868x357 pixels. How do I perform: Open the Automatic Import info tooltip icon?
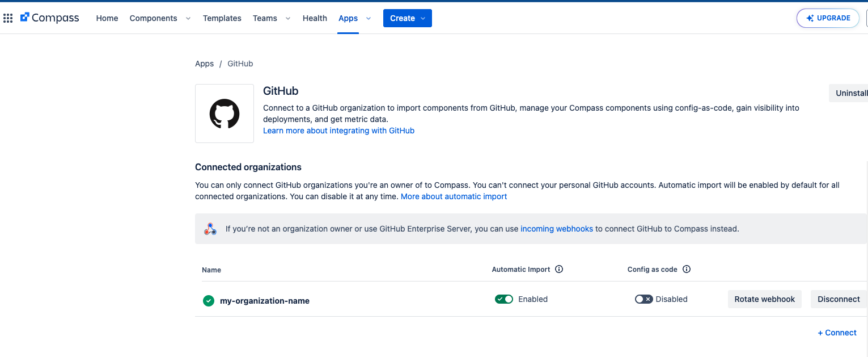coord(559,269)
